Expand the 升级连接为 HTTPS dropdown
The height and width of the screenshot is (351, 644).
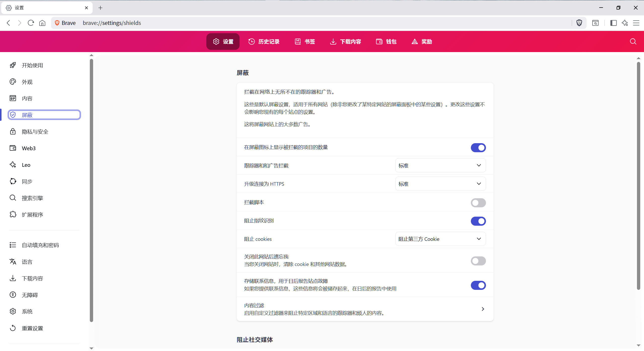click(x=440, y=184)
